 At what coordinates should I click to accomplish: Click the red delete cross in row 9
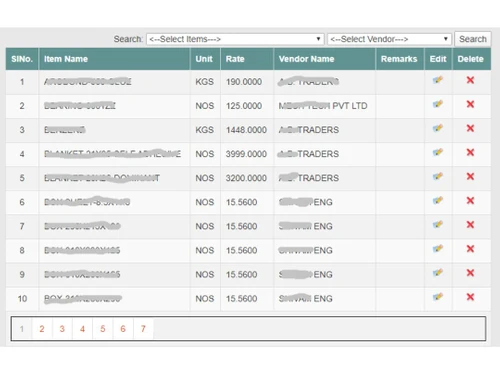pos(470,273)
